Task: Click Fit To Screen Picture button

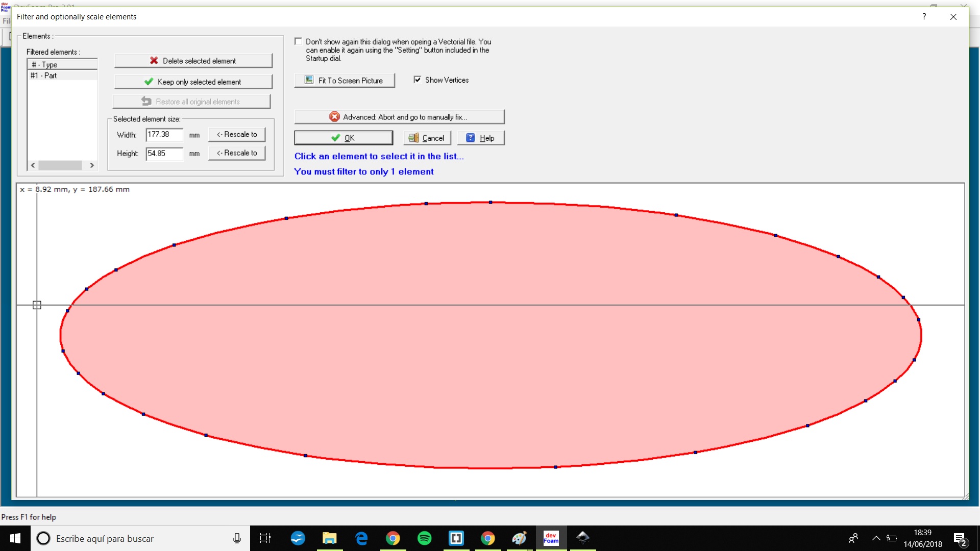Action: (345, 81)
